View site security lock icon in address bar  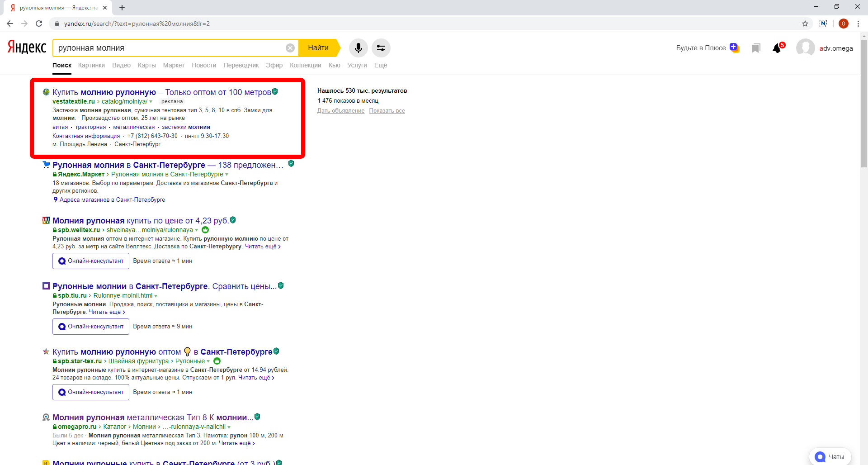tap(57, 24)
